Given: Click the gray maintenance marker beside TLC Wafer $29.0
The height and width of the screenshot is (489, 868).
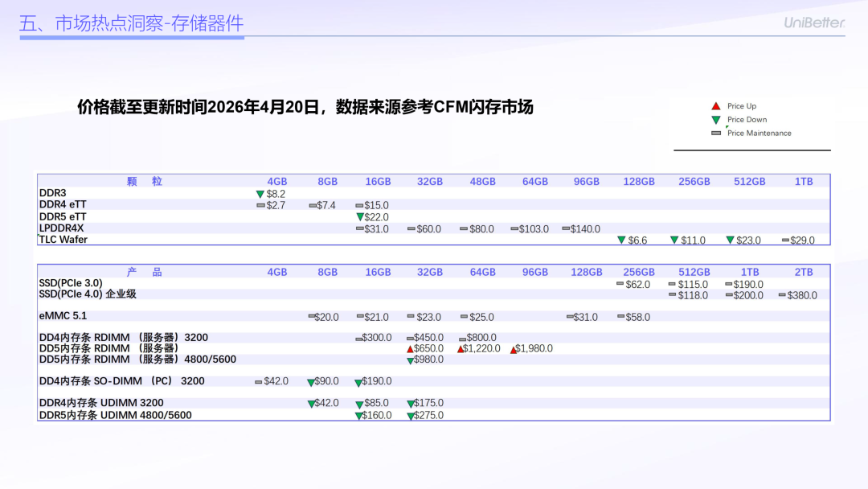Looking at the screenshot, I should pyautogui.click(x=785, y=240).
